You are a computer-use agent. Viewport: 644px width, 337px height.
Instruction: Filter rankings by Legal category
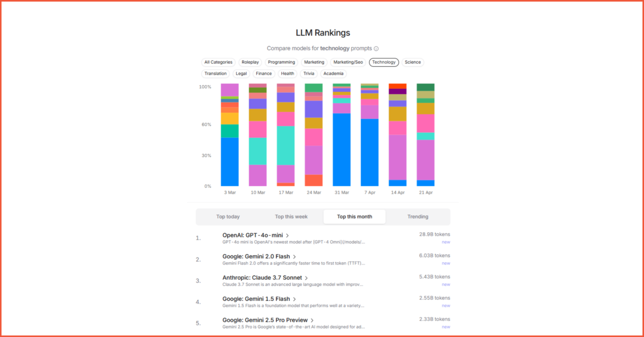point(242,73)
